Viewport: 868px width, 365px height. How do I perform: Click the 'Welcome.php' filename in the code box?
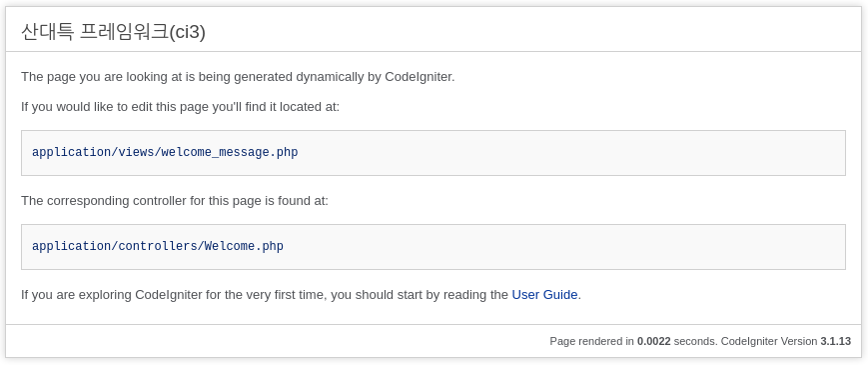pyautogui.click(x=244, y=246)
